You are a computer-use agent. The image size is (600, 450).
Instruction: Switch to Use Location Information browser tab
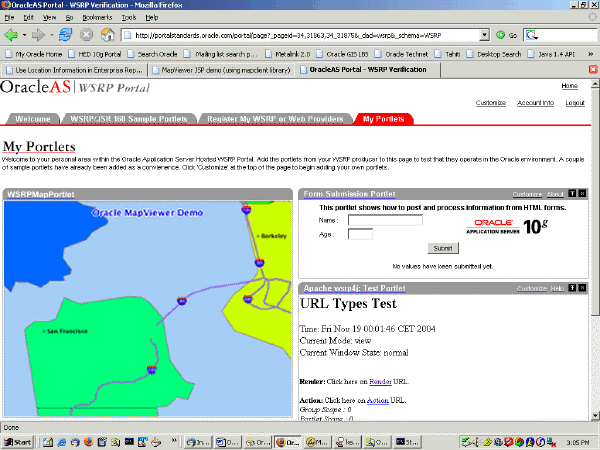point(74,70)
